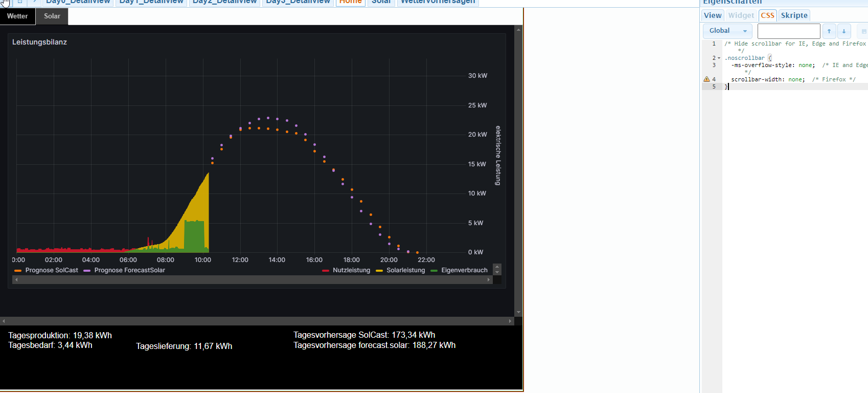The width and height of the screenshot is (868, 393).
Task: Click the disabled save icon in CSS toolbar
Action: [863, 31]
